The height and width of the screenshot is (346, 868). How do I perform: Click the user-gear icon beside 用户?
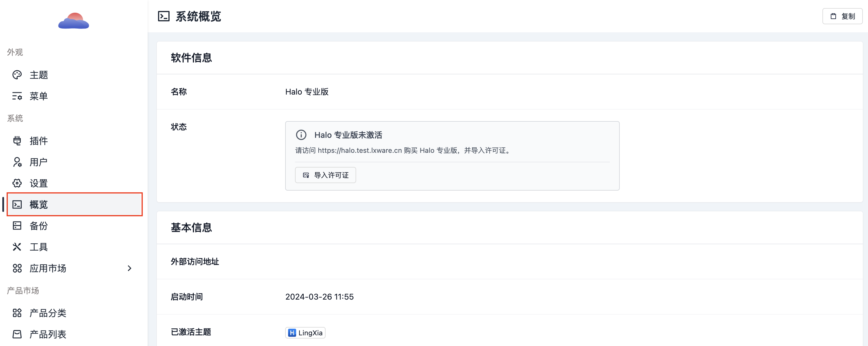[17, 162]
